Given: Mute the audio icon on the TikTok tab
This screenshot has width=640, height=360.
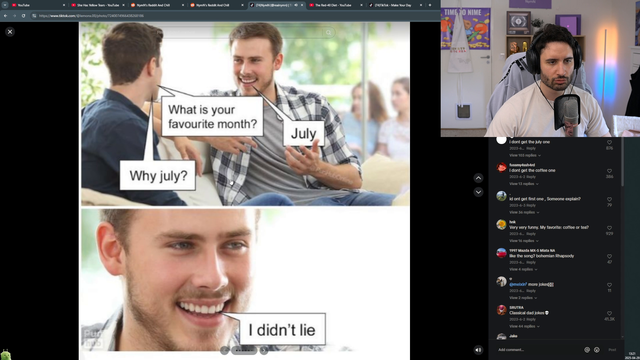Looking at the screenshot, I should click(296, 5).
